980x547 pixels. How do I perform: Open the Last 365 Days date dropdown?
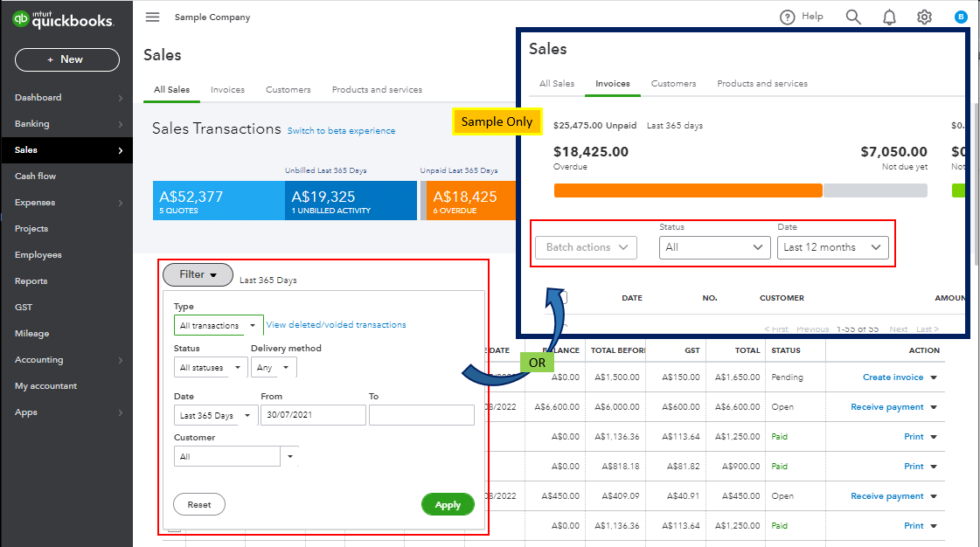tap(216, 415)
